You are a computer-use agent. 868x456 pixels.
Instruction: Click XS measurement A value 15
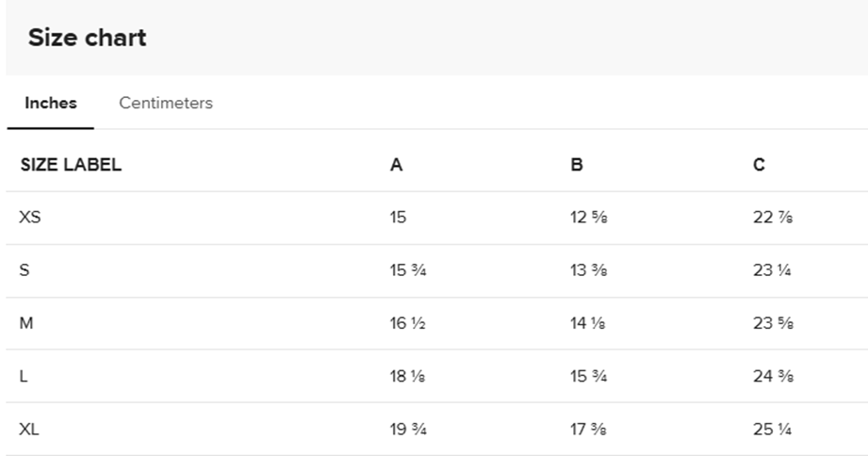pyautogui.click(x=398, y=218)
